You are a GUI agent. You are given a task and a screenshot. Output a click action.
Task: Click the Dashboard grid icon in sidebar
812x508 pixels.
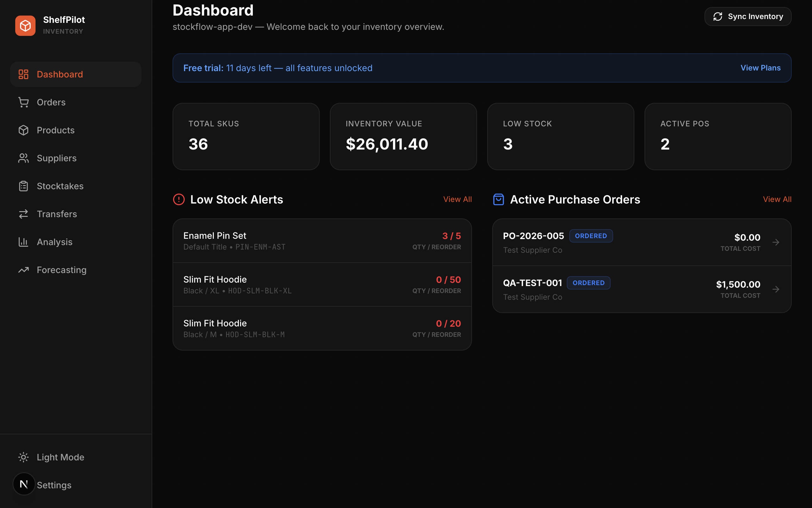[23, 74]
